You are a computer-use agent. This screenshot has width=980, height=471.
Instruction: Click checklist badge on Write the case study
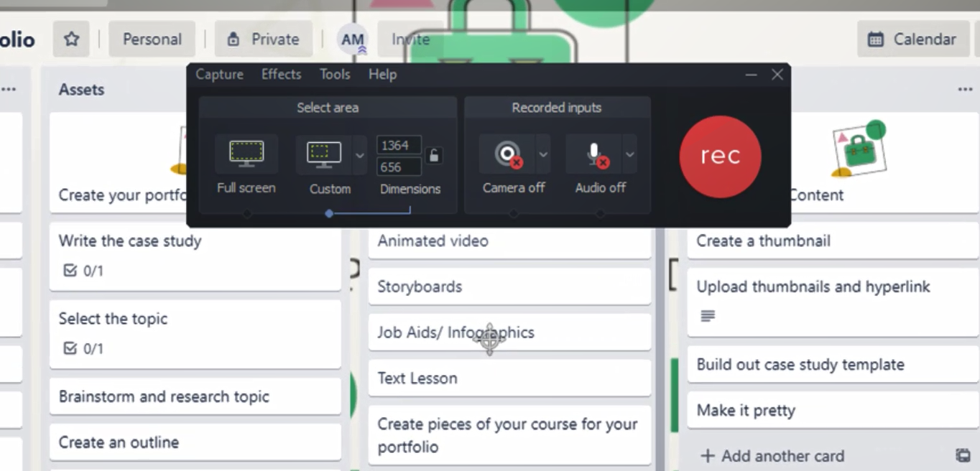click(x=83, y=271)
